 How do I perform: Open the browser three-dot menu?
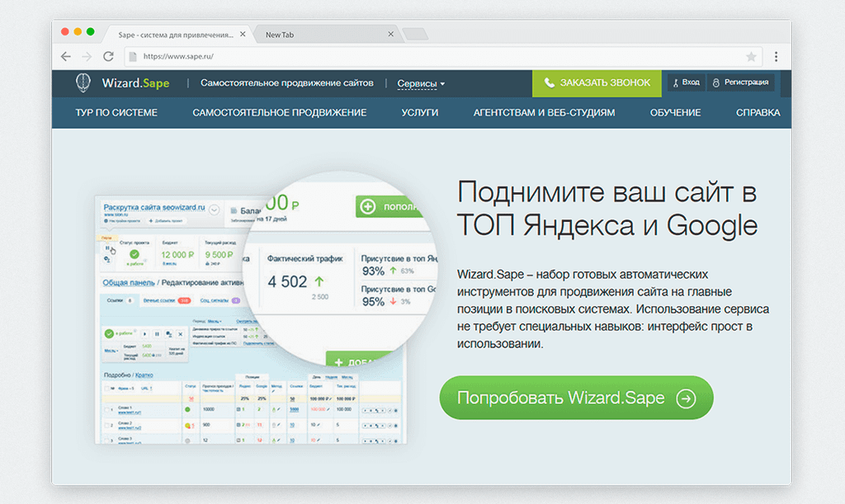776,57
